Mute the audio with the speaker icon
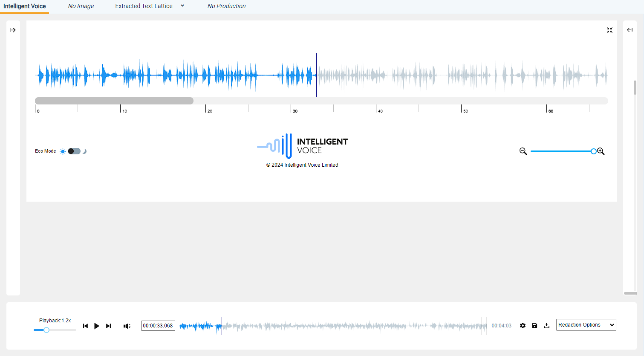 coord(127,326)
